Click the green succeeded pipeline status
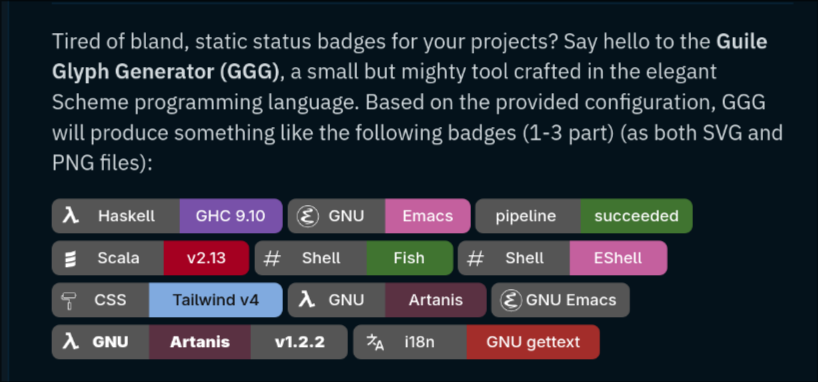 tap(636, 216)
